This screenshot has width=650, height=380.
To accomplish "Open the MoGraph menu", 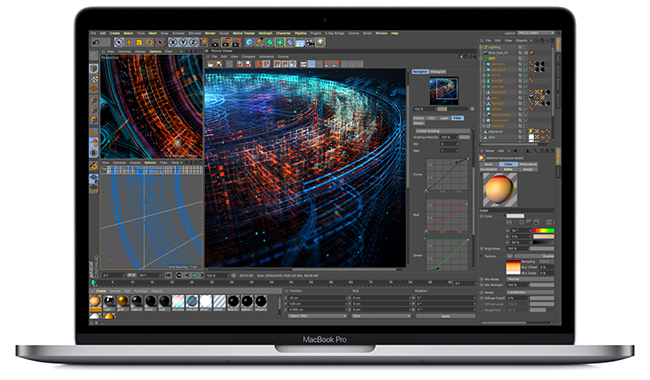I will point(265,33).
